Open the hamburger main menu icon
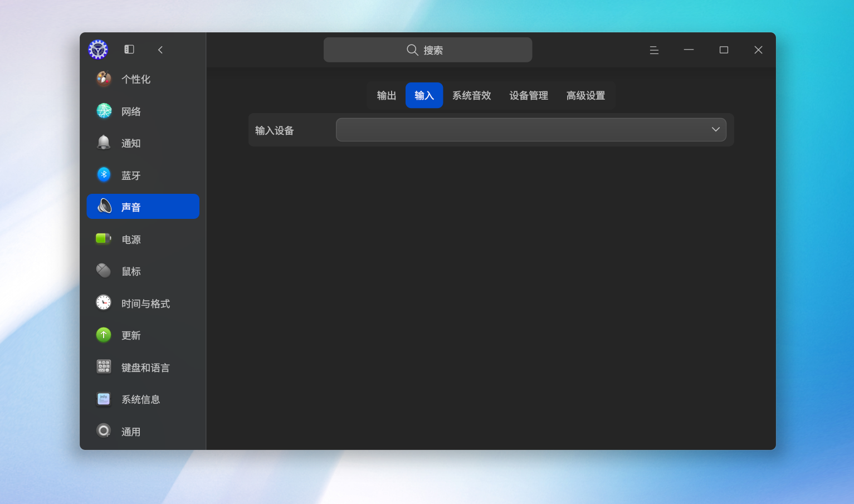The height and width of the screenshot is (504, 854). (654, 50)
